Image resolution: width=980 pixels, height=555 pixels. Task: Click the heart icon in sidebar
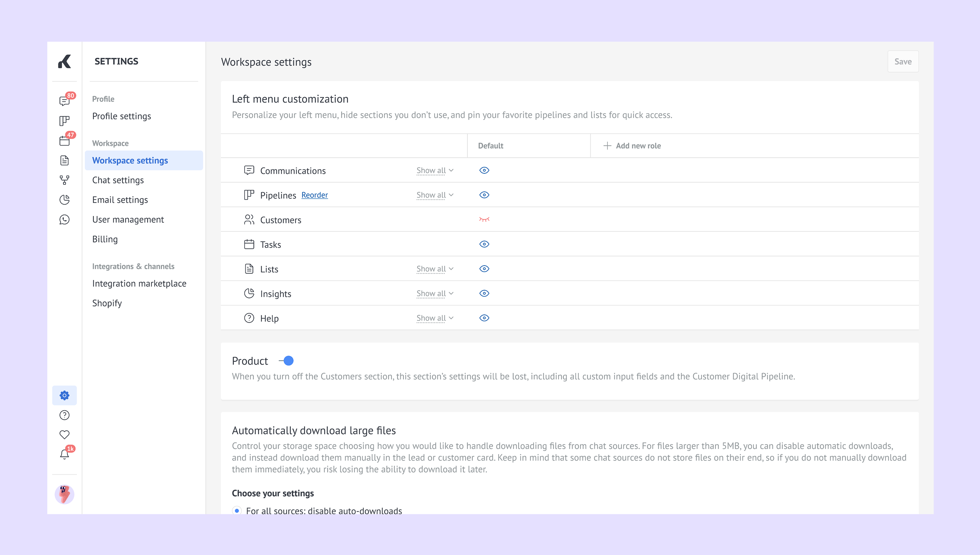pos(64,435)
